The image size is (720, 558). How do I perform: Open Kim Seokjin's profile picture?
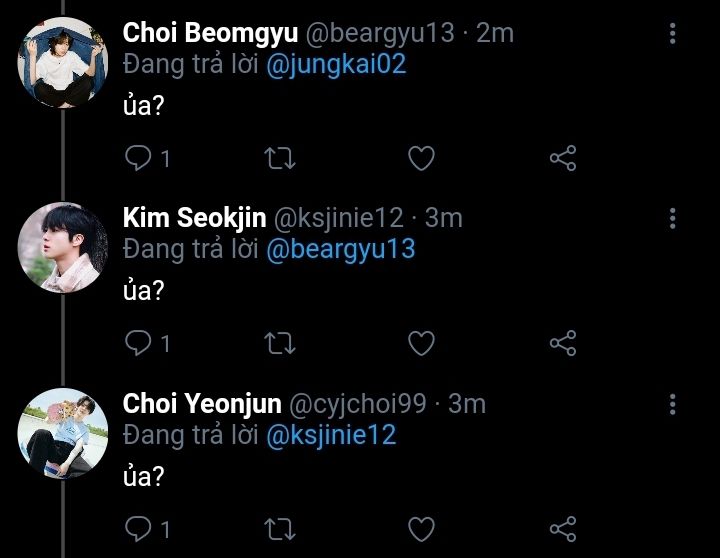(63, 247)
